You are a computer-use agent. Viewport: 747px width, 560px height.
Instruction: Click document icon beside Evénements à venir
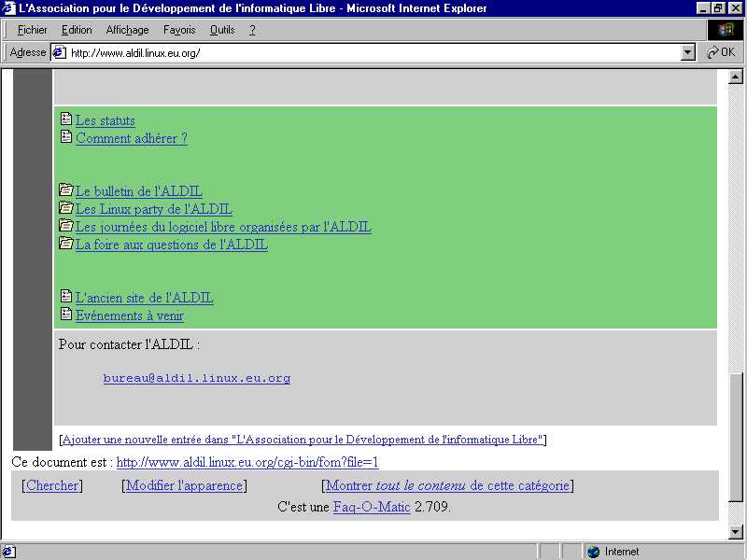[65, 315]
